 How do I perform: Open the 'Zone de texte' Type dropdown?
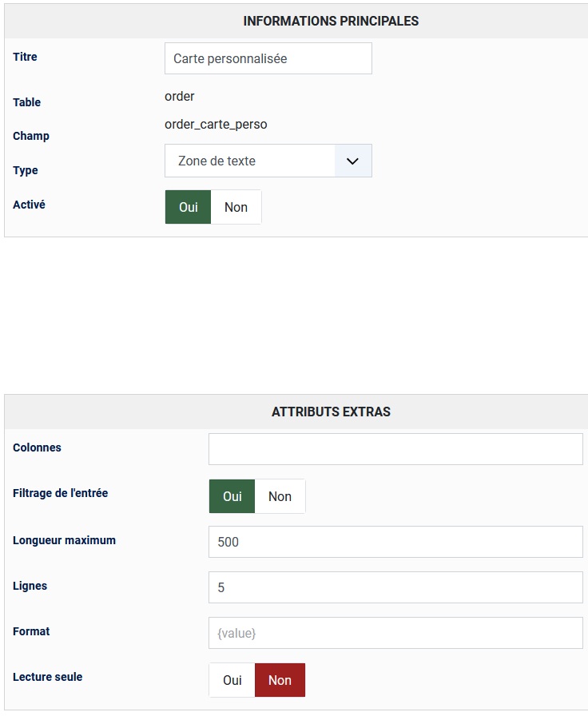251,161
